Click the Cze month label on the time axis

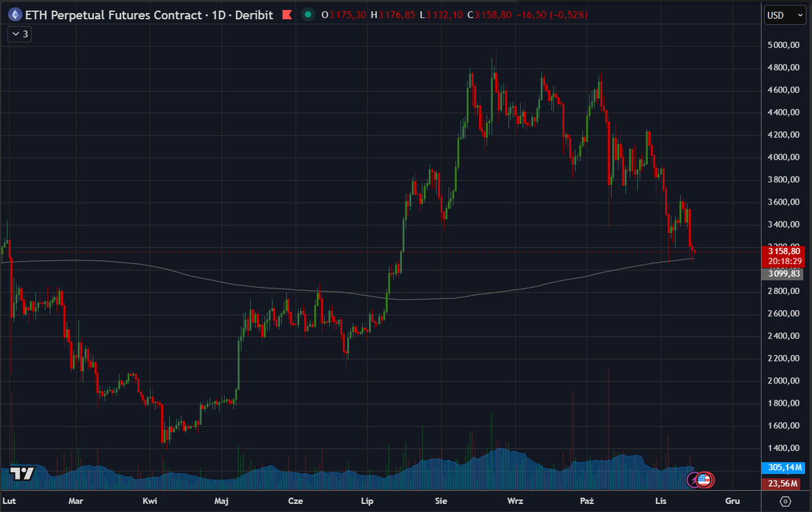pyautogui.click(x=295, y=501)
